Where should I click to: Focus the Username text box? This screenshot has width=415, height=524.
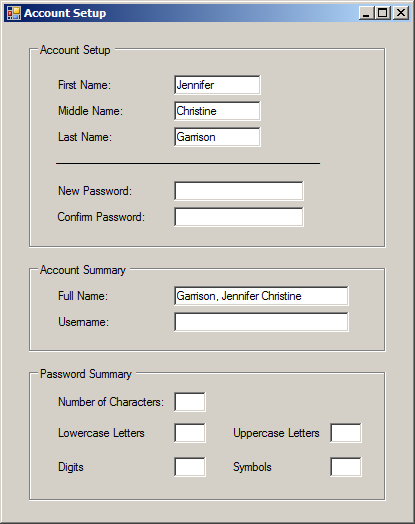click(x=261, y=322)
